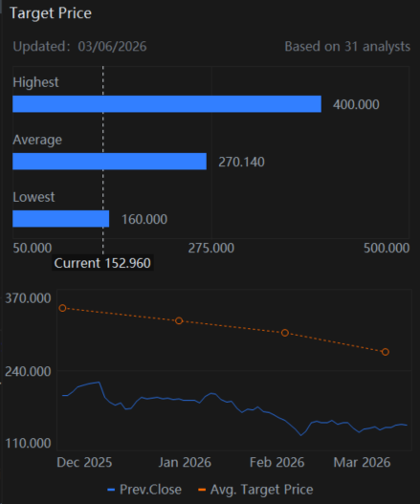Select the second orange target price data point
Screen dimensions: 420x504
pos(179,320)
